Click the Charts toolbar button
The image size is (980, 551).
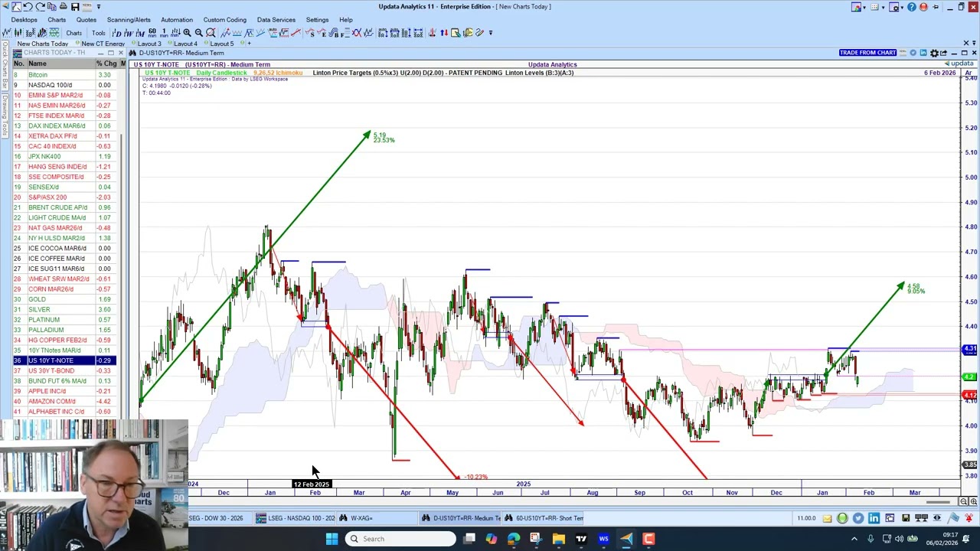click(x=73, y=33)
